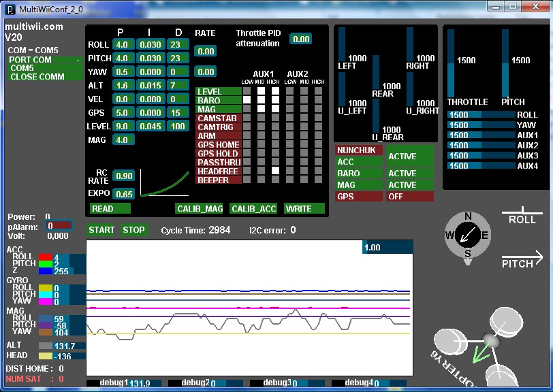Select the COM5 port entry
The width and height of the screenshot is (553, 392).
click(46, 68)
